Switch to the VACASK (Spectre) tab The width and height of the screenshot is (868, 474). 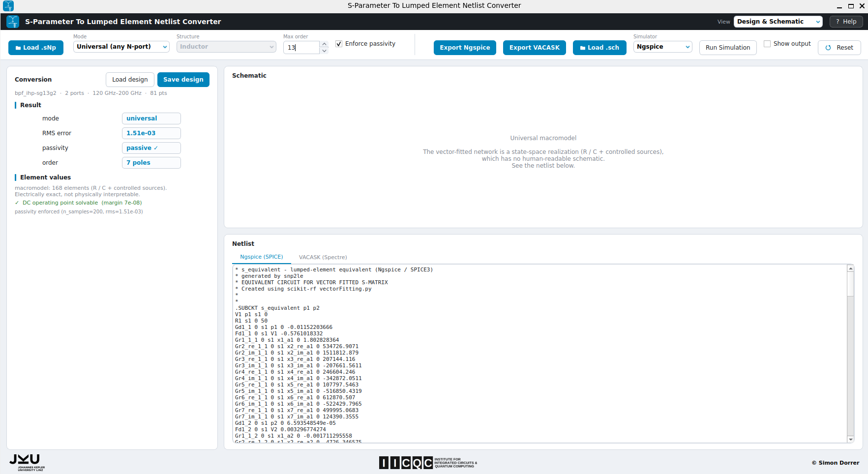point(323,257)
